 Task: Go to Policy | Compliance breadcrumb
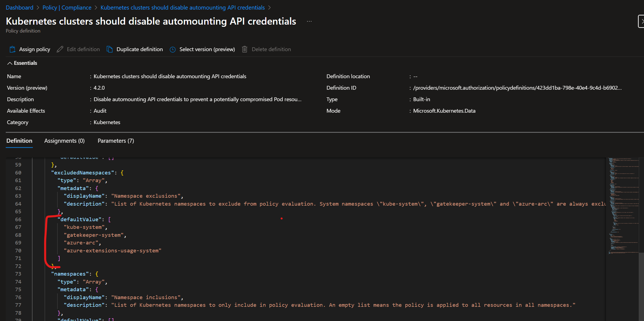pyautogui.click(x=67, y=8)
